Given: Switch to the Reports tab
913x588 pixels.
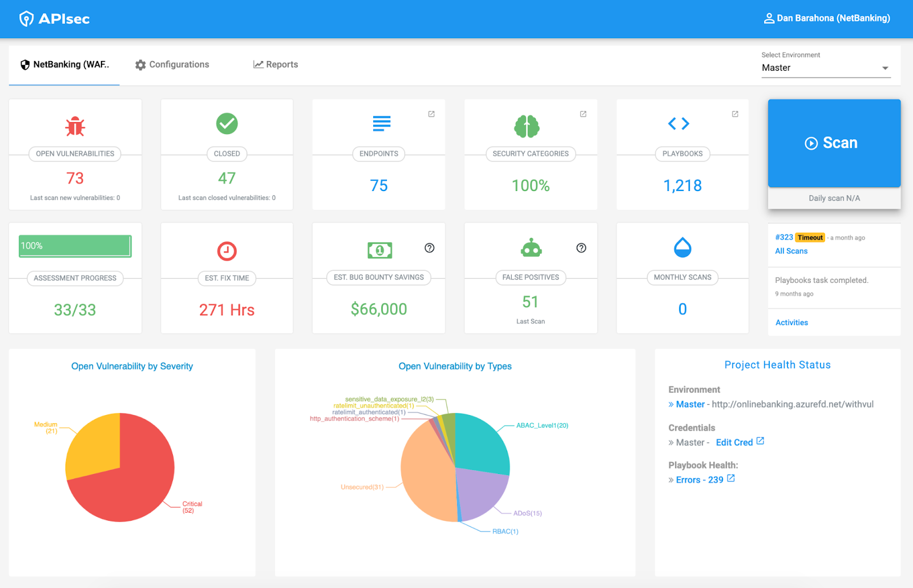Looking at the screenshot, I should [x=276, y=64].
